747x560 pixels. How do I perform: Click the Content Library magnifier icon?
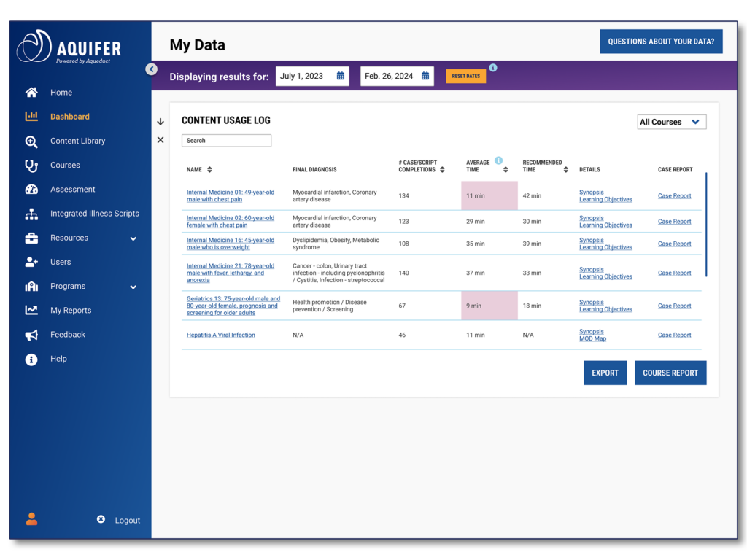[x=31, y=141]
